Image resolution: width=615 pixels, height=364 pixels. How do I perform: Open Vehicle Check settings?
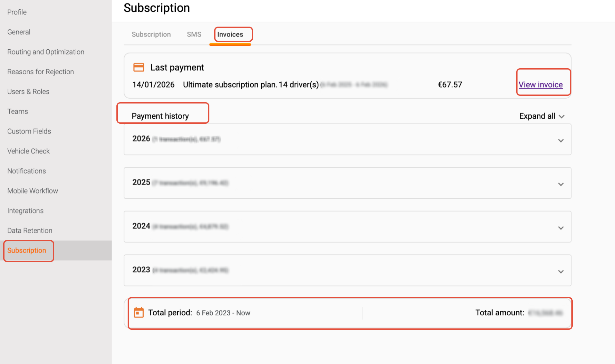(x=29, y=151)
